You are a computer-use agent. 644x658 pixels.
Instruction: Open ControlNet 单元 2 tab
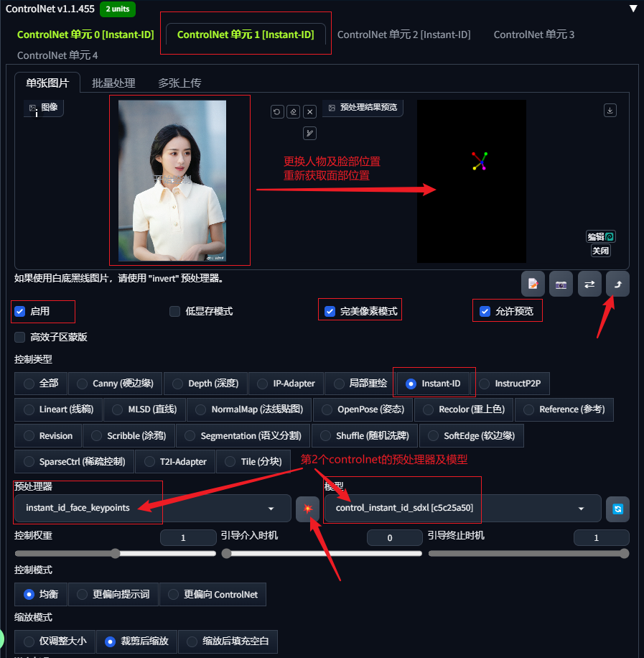[x=403, y=34]
